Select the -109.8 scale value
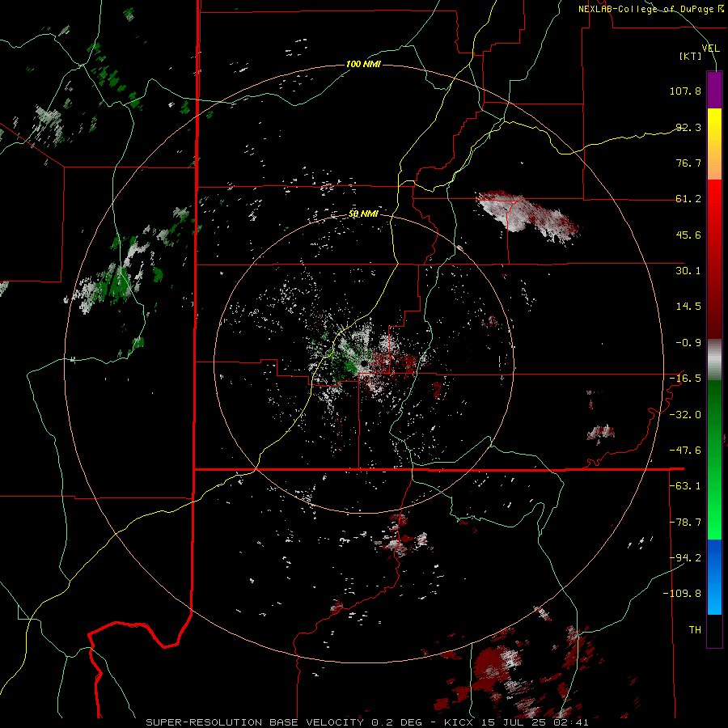 coord(682,594)
